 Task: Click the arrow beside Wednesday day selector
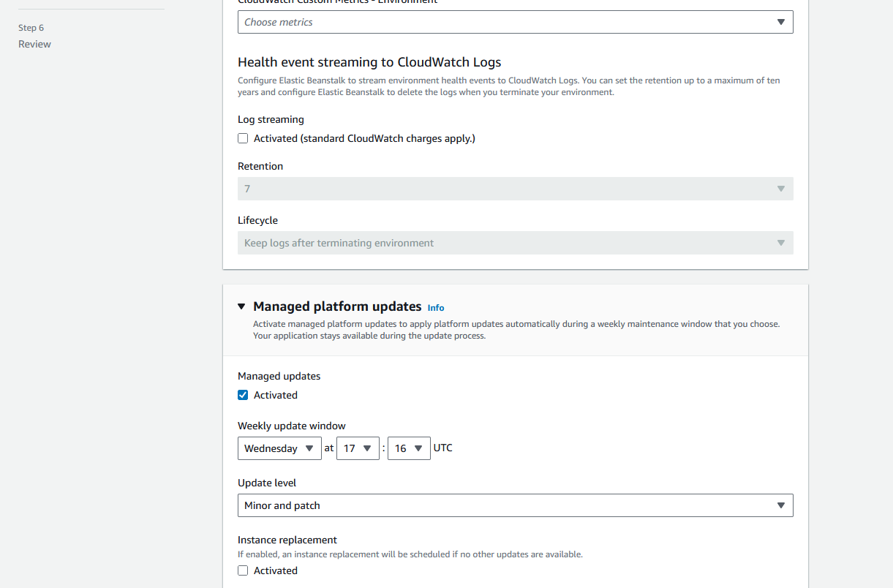coord(309,448)
